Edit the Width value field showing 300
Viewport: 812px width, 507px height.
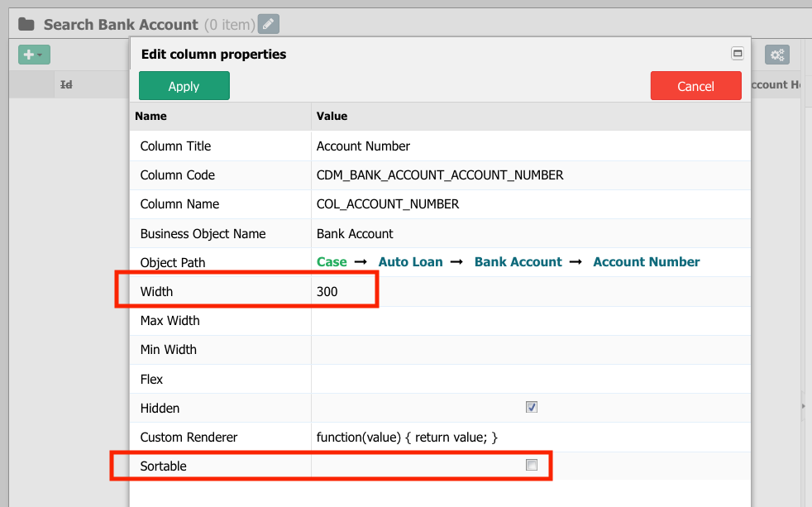coord(531,292)
